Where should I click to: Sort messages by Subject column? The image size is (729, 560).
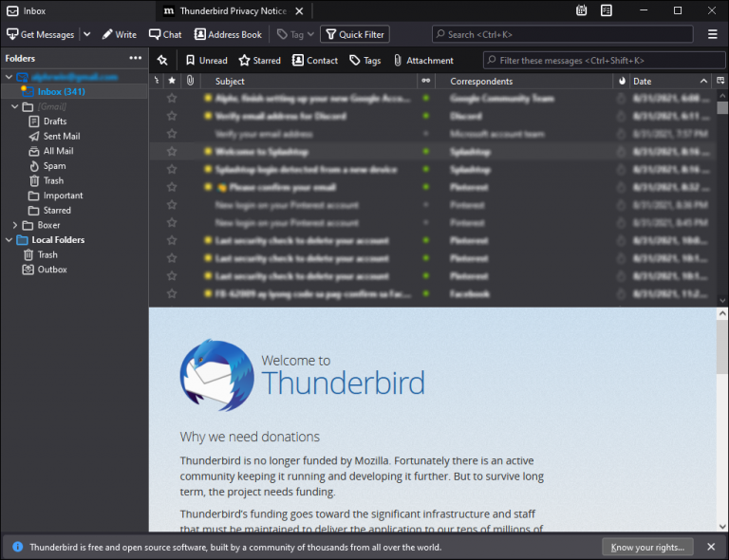click(308, 81)
